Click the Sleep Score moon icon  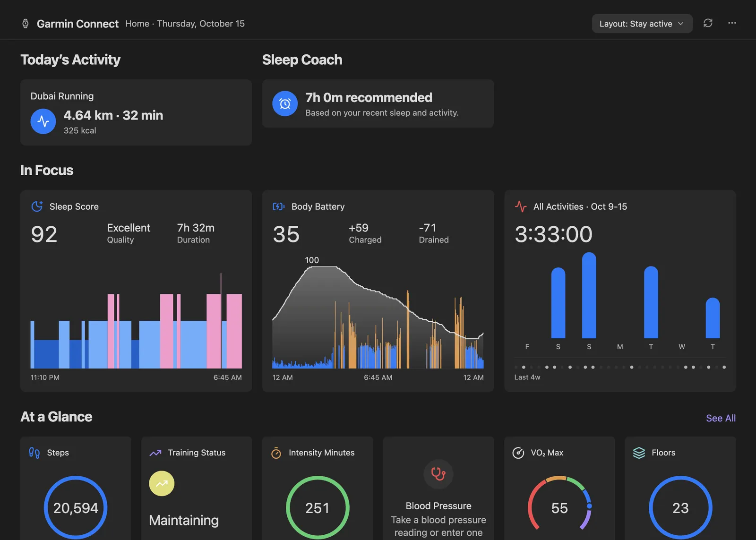[x=37, y=206]
